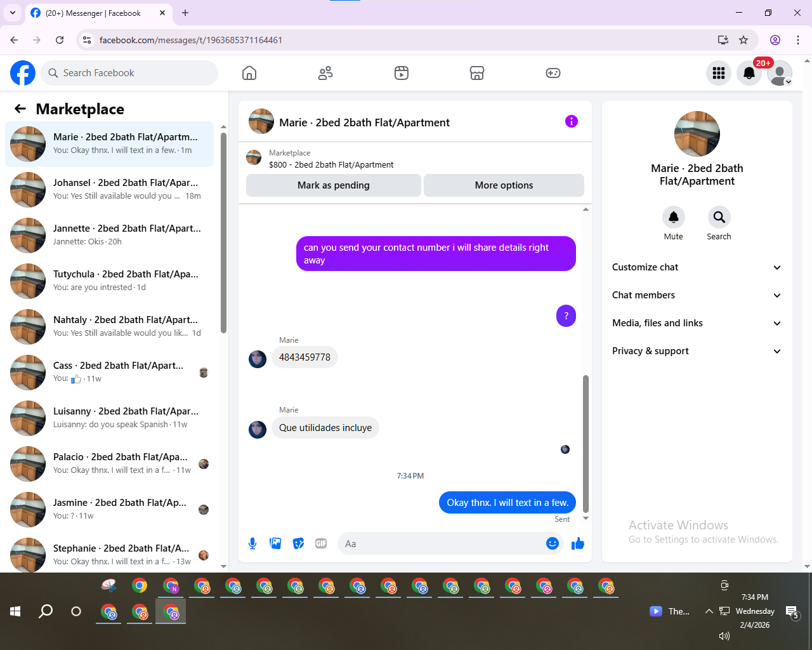Click install app icon in address bar
Image resolution: width=812 pixels, height=650 pixels.
pyautogui.click(x=723, y=40)
